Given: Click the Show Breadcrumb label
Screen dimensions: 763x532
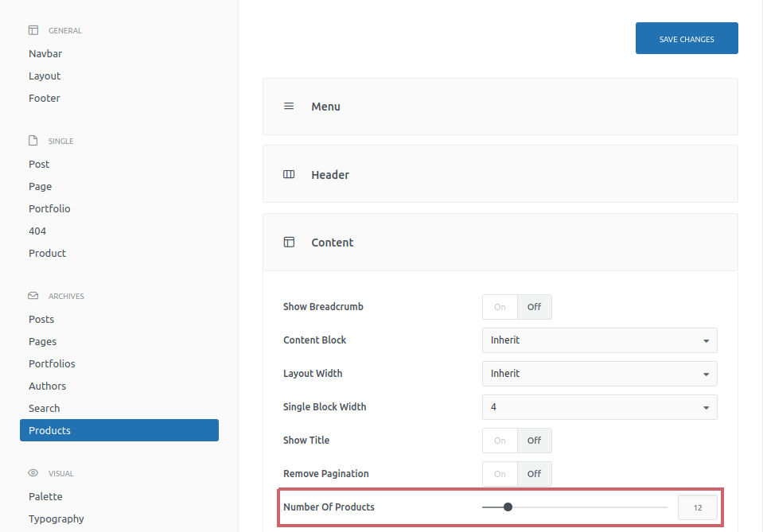Looking at the screenshot, I should 323,307.
